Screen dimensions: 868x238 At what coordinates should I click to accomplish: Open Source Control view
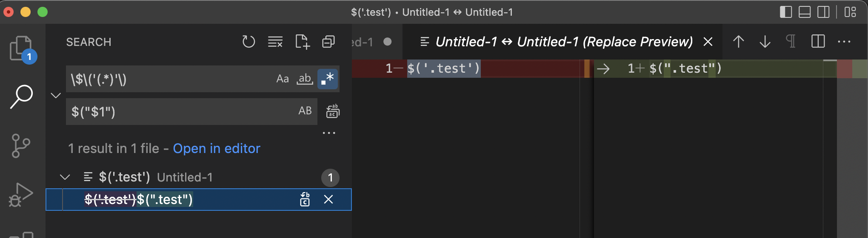point(20,146)
